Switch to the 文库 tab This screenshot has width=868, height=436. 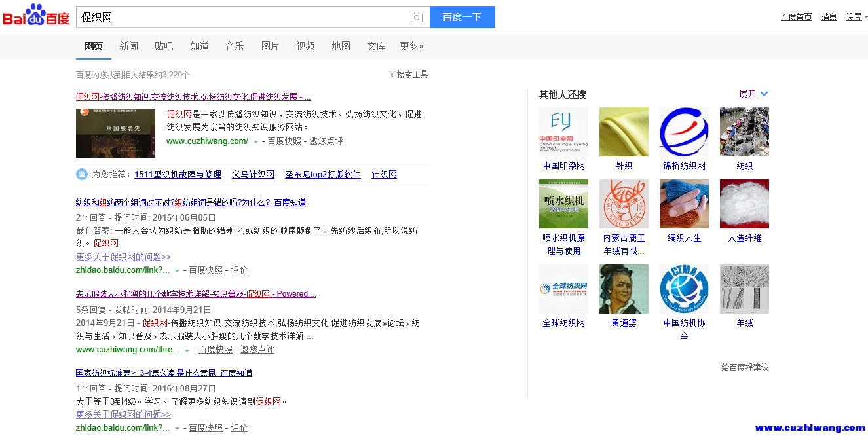(x=376, y=46)
